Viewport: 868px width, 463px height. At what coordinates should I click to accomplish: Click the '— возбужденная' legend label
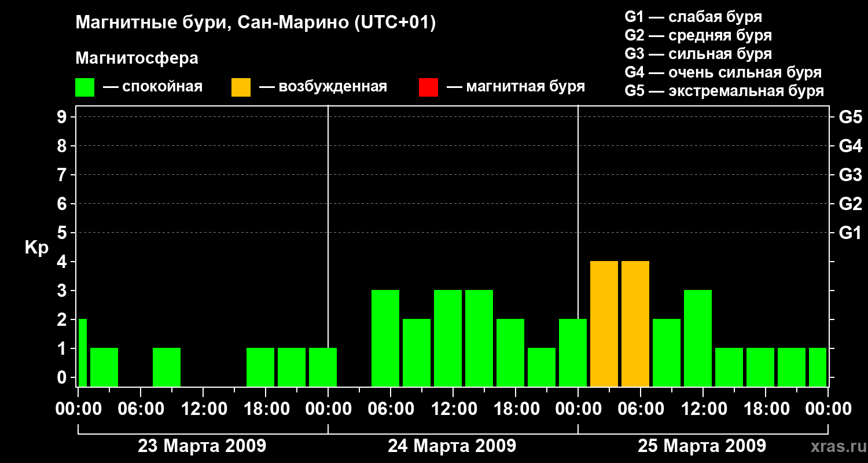point(323,87)
